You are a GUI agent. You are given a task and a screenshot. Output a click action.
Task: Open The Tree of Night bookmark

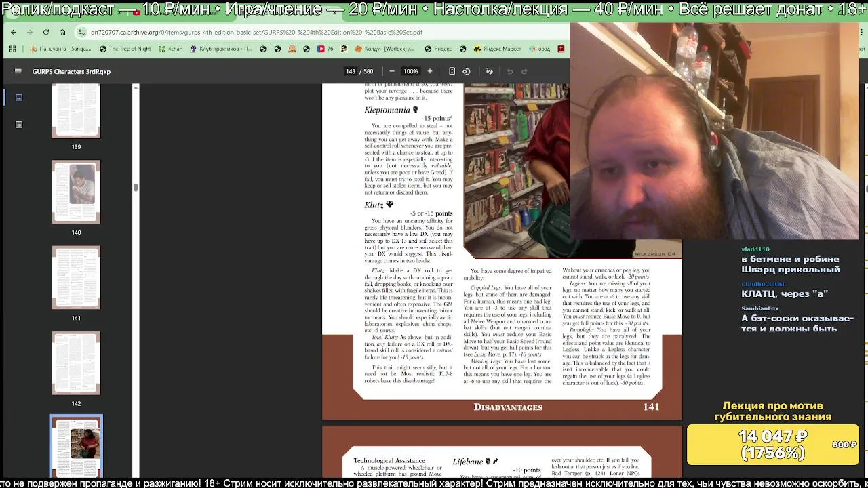pos(125,49)
